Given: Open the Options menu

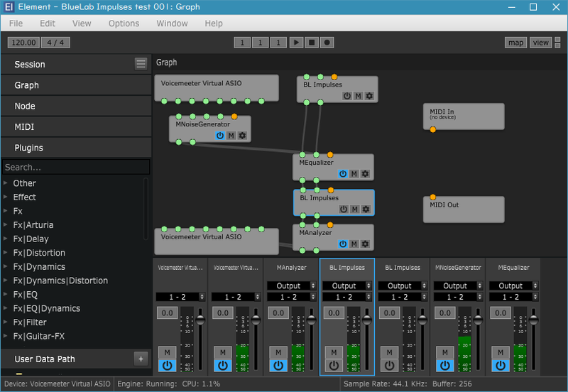Looking at the screenshot, I should tap(124, 23).
